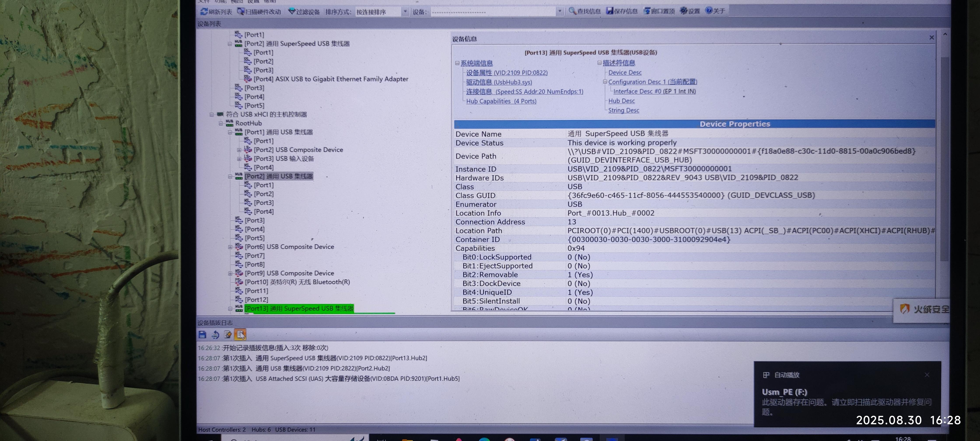Screen dimensions: 980x441
Task: Click the 关于 about icon
Action: point(708,11)
